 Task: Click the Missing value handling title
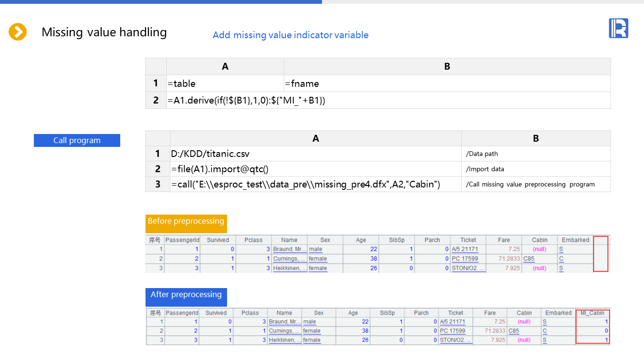click(104, 32)
